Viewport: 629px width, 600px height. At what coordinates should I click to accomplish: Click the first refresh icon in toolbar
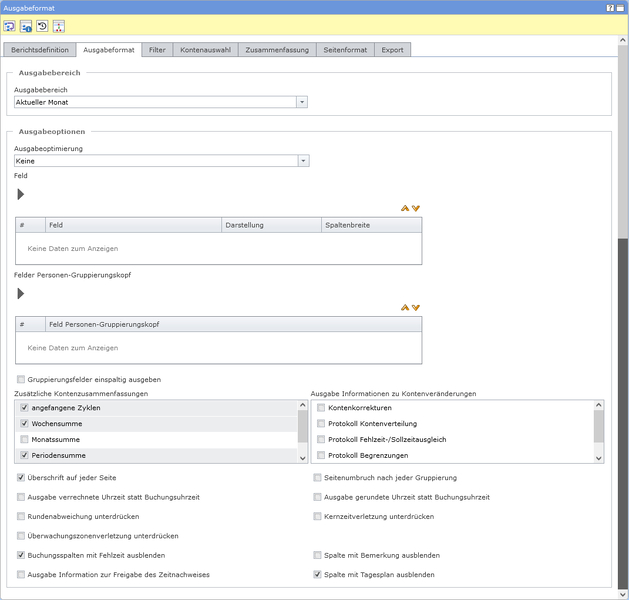click(10, 25)
